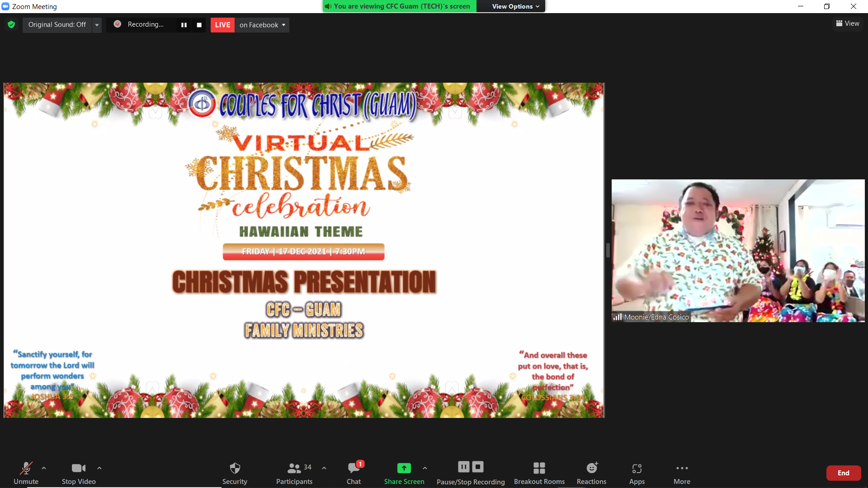868x488 pixels.
Task: Toggle Original Sound: Off button
Action: (x=57, y=24)
